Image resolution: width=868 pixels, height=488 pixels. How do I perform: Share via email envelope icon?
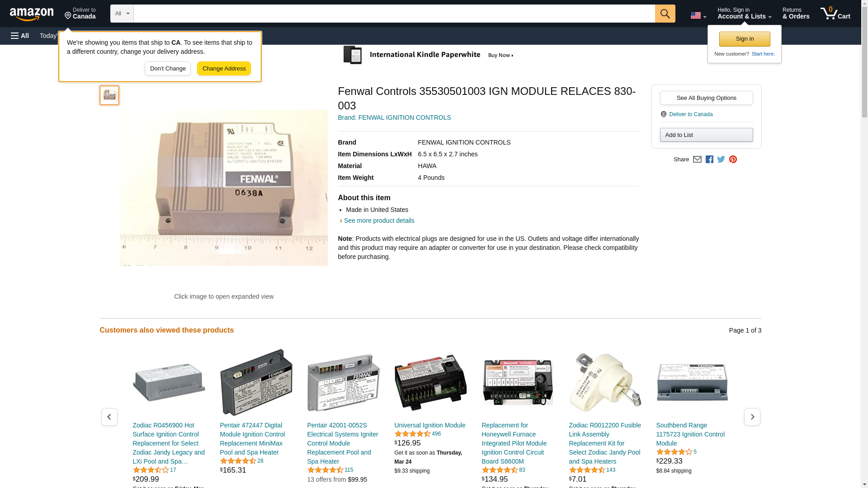tap(697, 160)
